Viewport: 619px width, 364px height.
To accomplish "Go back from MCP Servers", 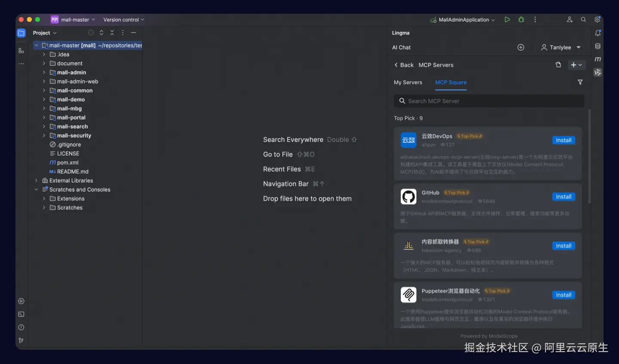I will pos(404,65).
